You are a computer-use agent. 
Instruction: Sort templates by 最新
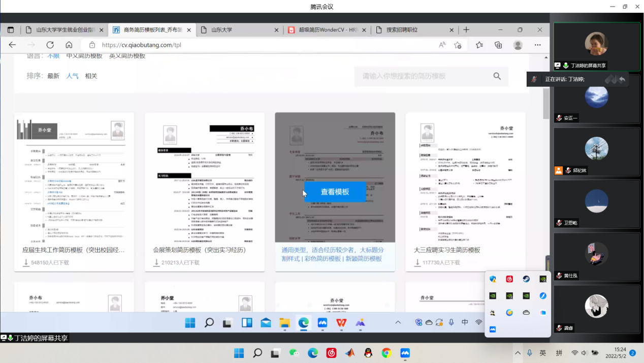point(53,76)
